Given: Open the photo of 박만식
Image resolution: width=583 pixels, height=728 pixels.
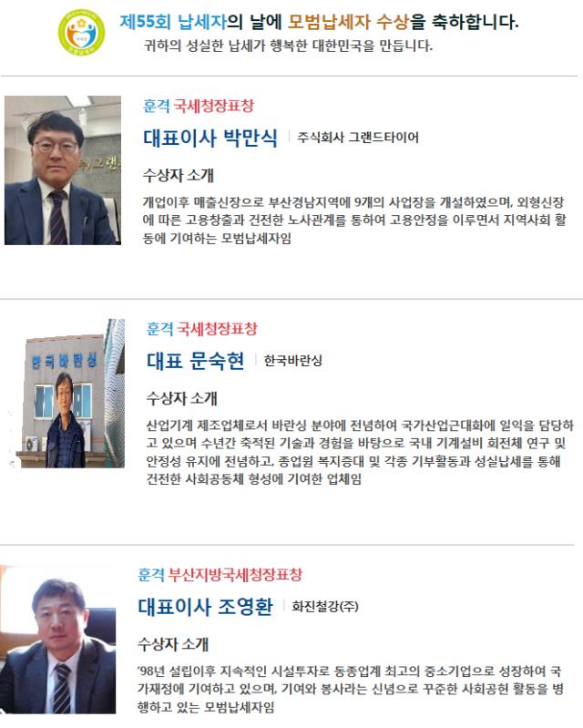Looking at the screenshot, I should click(63, 170).
